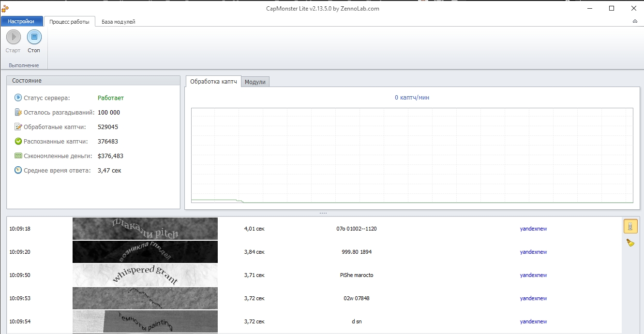Click the icon beside Осталось разгадываний
The image size is (644, 334).
pyautogui.click(x=18, y=113)
